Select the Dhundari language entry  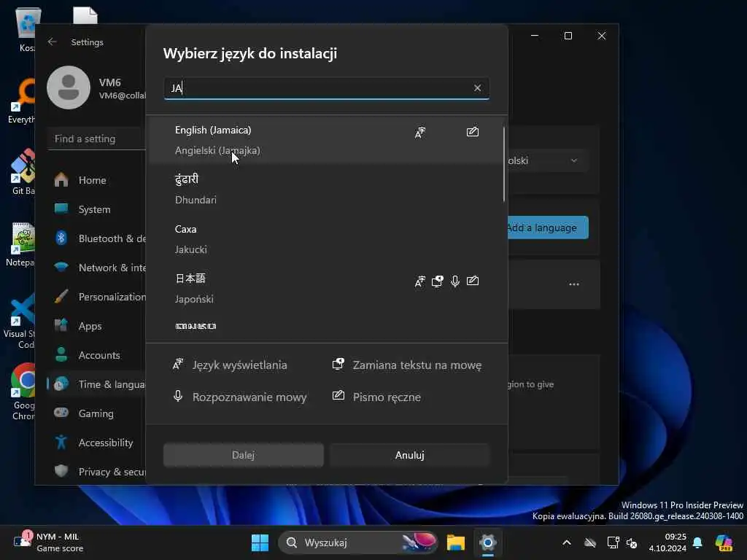[x=326, y=190]
